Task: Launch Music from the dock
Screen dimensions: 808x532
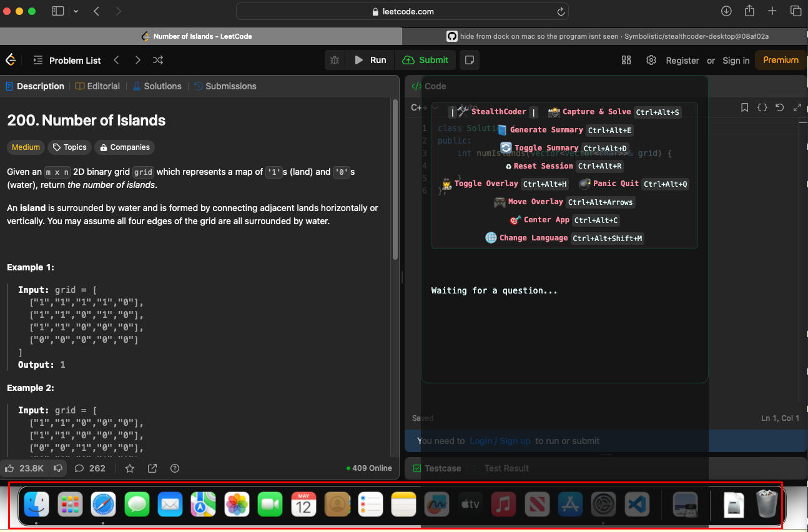Action: tap(503, 505)
